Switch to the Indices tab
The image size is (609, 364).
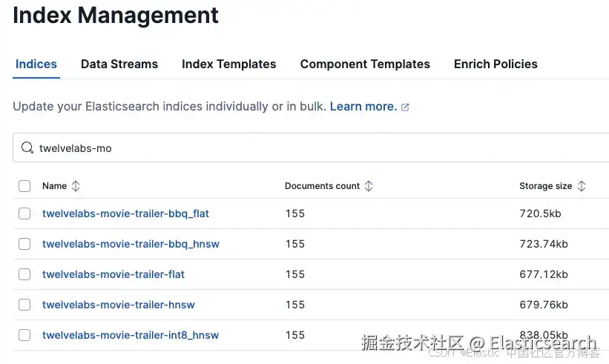click(36, 64)
